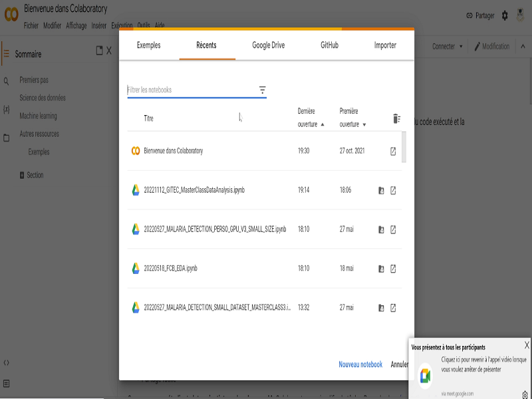Viewport: 532px width, 399px height.
Task: Click the trash icon in the table header
Action: (396, 118)
